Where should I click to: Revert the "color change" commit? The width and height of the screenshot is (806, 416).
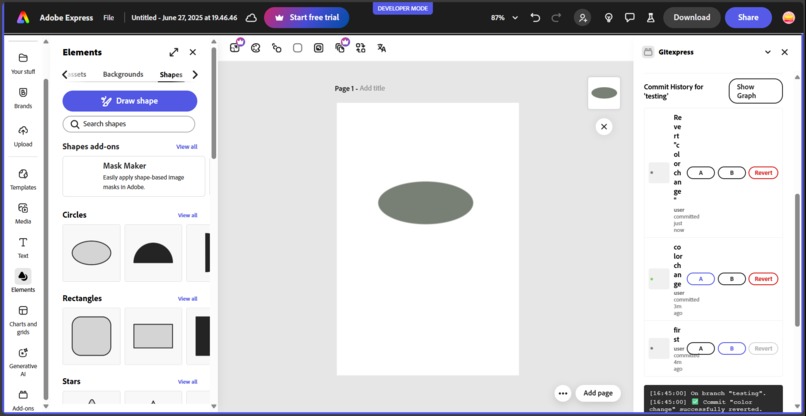[x=763, y=279]
